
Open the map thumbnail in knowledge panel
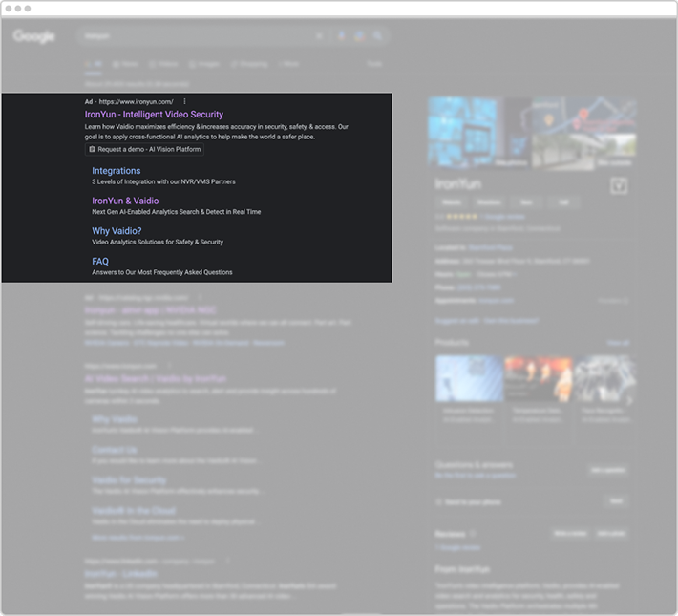(583, 116)
